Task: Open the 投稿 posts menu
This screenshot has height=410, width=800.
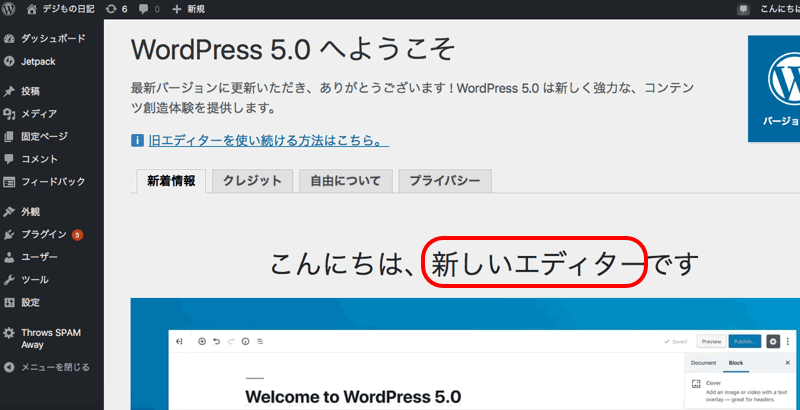Action: point(31,91)
